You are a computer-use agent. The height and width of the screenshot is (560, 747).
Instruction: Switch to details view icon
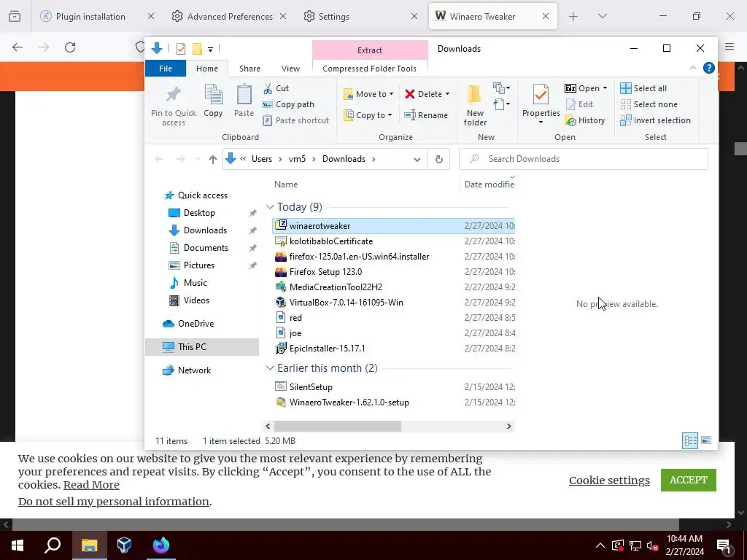(x=690, y=440)
